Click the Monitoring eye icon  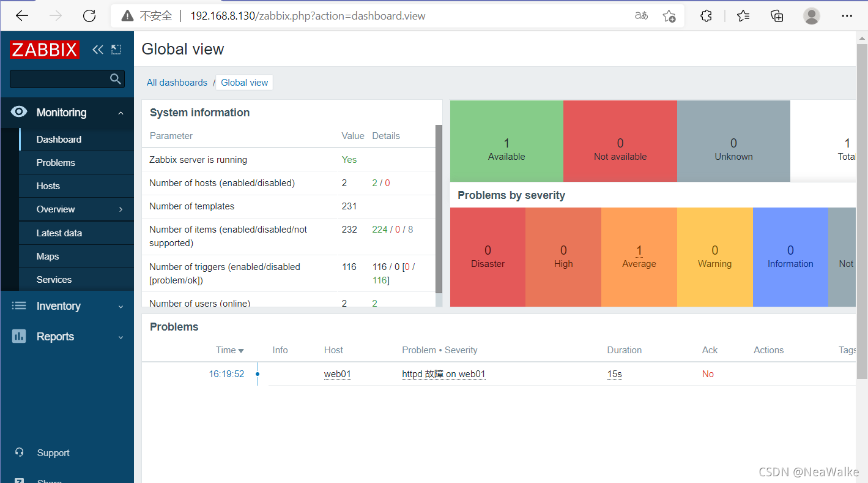pos(19,112)
